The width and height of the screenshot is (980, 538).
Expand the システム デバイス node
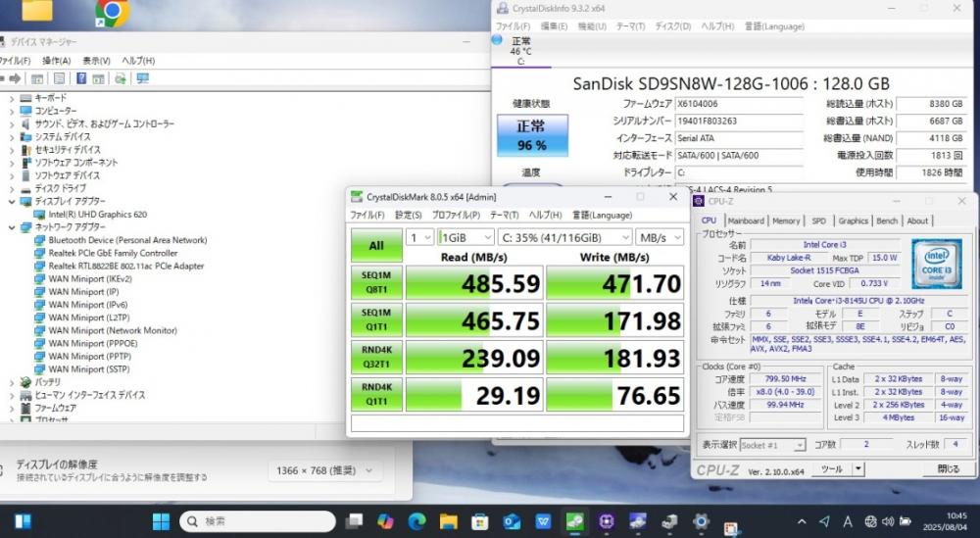click(11, 137)
